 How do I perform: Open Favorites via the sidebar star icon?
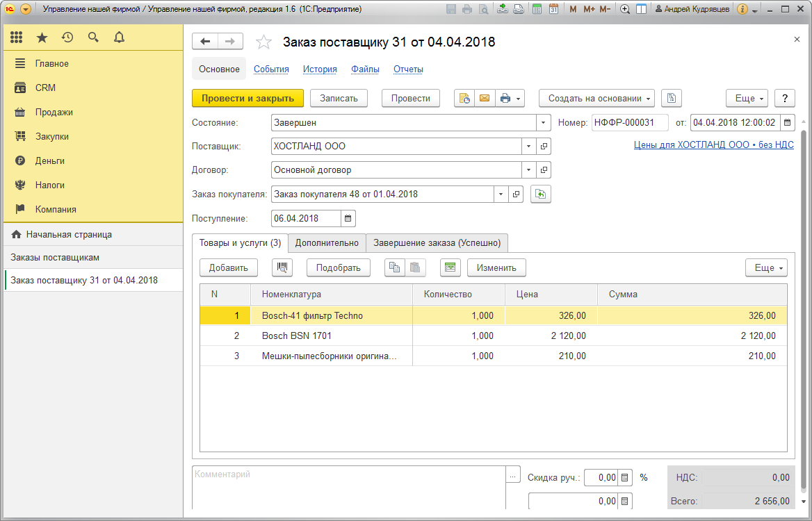42,38
